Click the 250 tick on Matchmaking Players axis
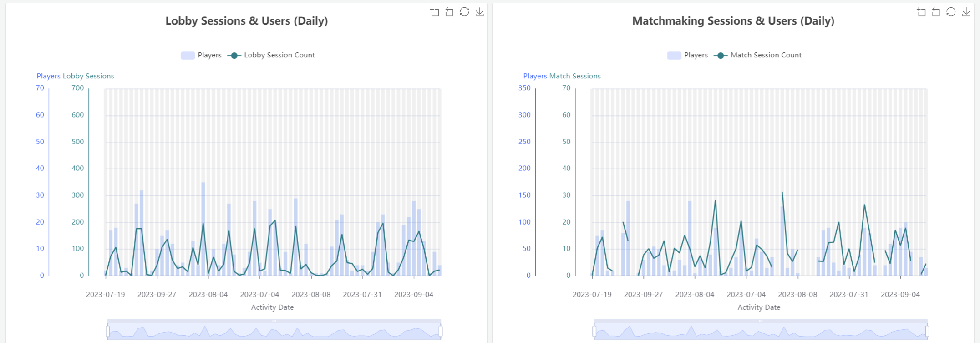 coord(524,142)
